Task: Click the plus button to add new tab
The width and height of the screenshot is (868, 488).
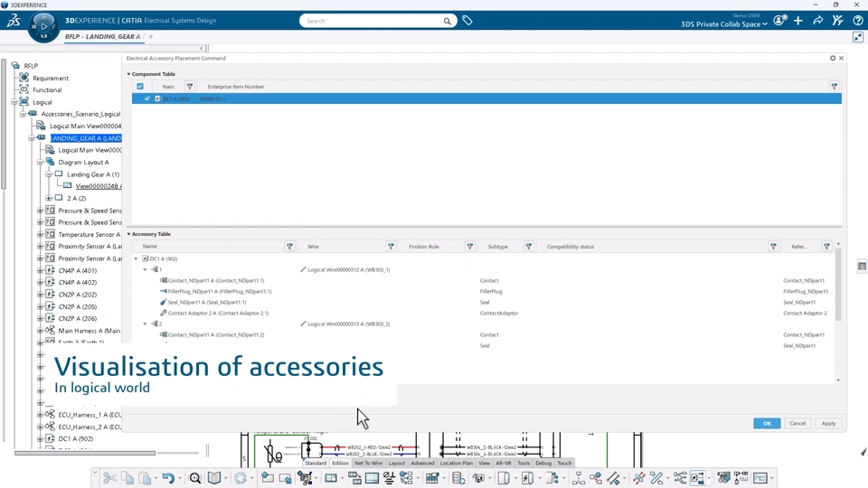Action: tap(151, 36)
